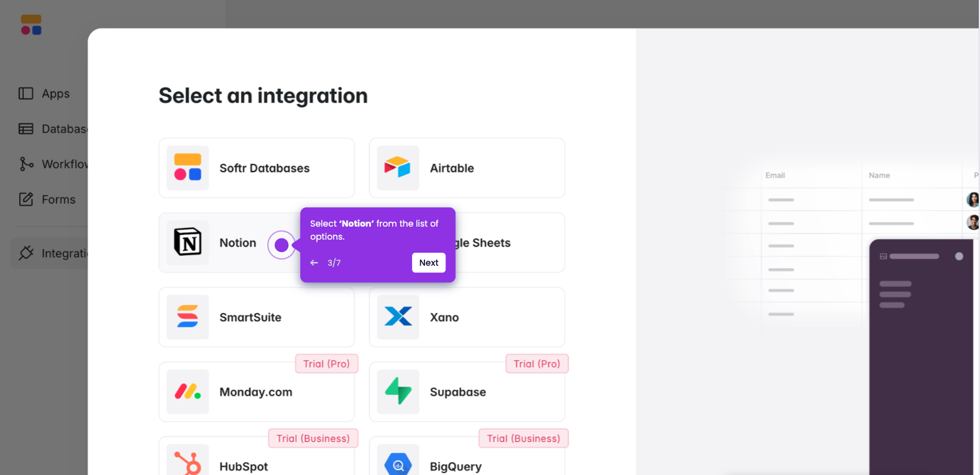Viewport: 980px width, 475px height.
Task: Click the Softr Databases logo icon
Action: (x=188, y=168)
